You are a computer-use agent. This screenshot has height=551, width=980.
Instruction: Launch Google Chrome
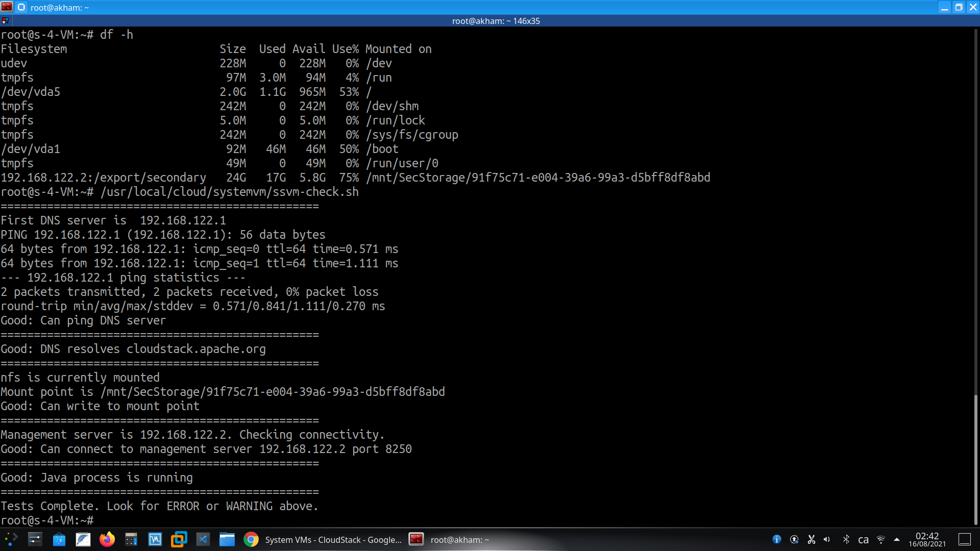pyautogui.click(x=251, y=539)
